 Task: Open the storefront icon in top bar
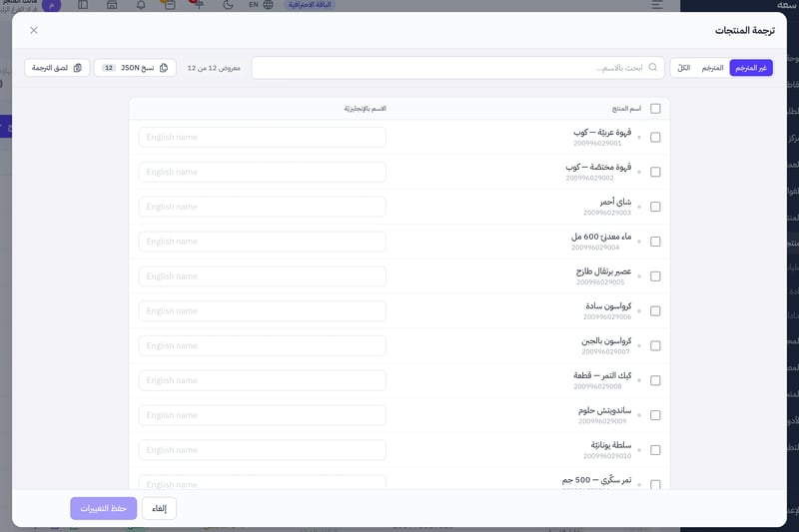pos(112,5)
